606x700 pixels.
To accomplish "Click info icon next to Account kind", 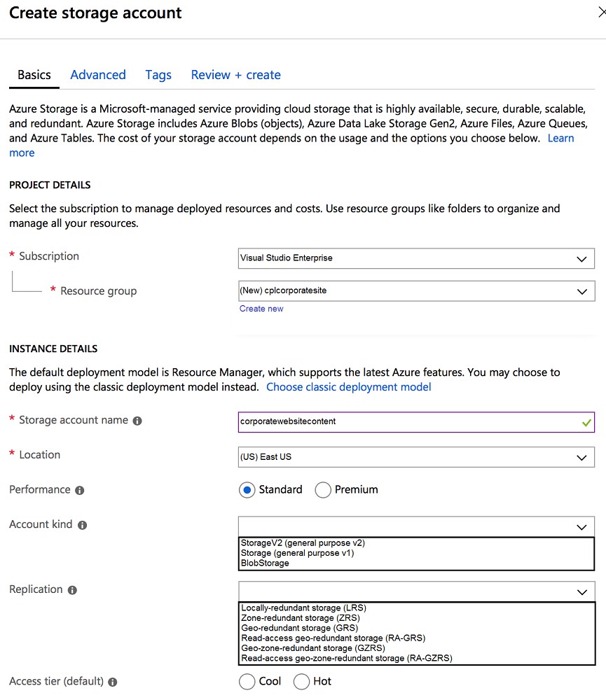I will [82, 525].
